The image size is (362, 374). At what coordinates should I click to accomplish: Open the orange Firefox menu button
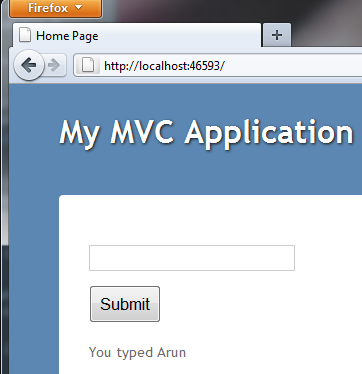(x=55, y=8)
